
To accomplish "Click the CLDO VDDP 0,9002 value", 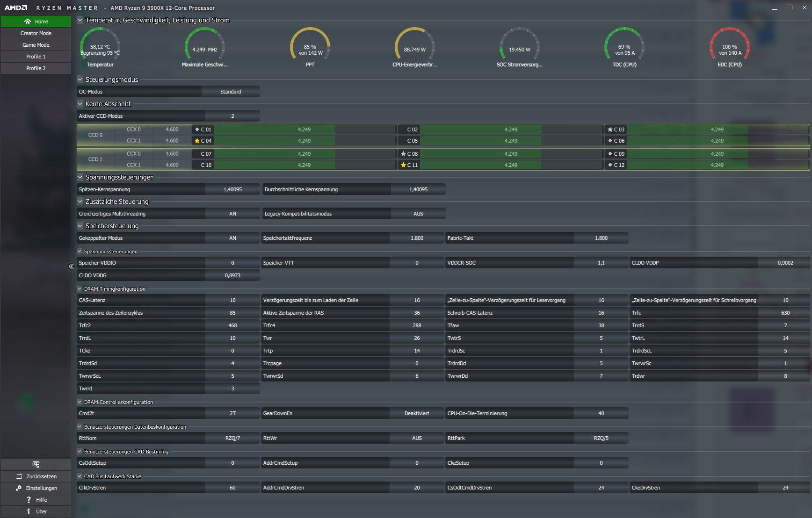I will coord(785,263).
